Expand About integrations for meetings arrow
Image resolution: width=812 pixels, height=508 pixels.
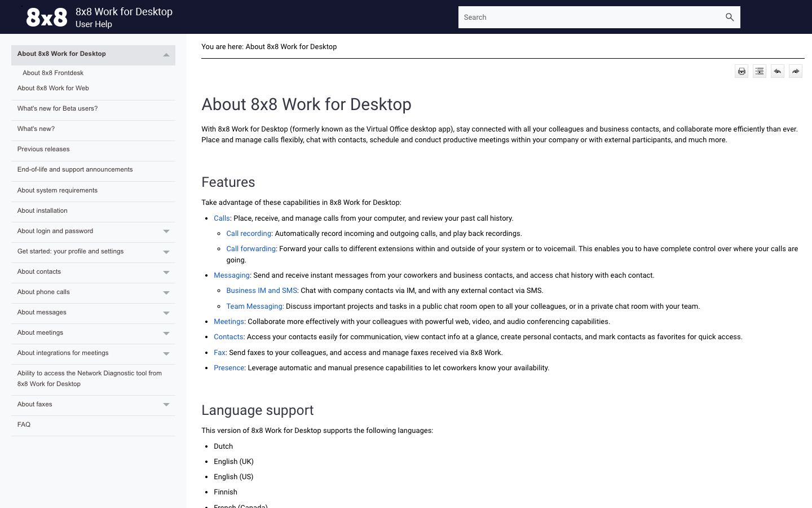pos(166,353)
